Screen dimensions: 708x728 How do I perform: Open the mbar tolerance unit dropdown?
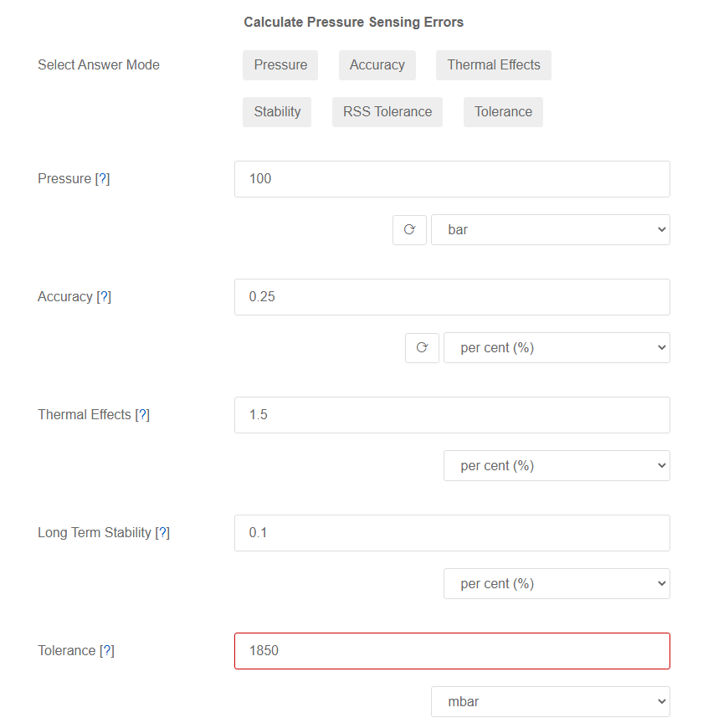tap(550, 701)
